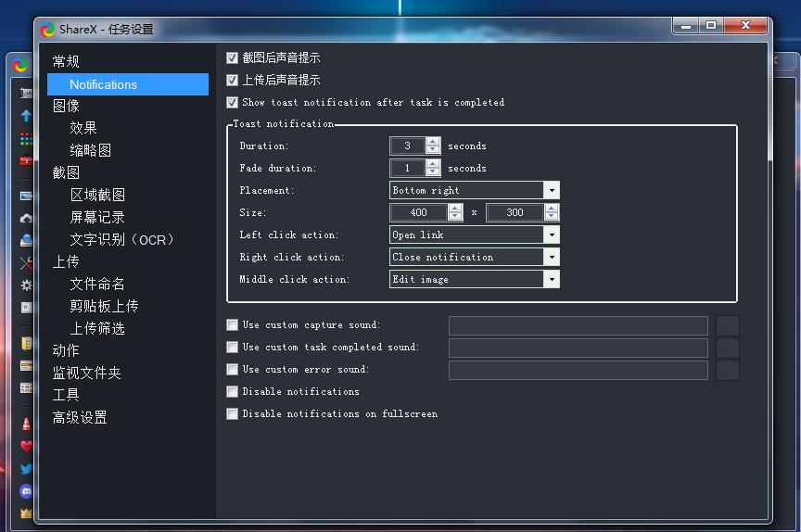The width and height of the screenshot is (801, 532).
Task: Click the task settings gear icon
Action: [x=26, y=285]
